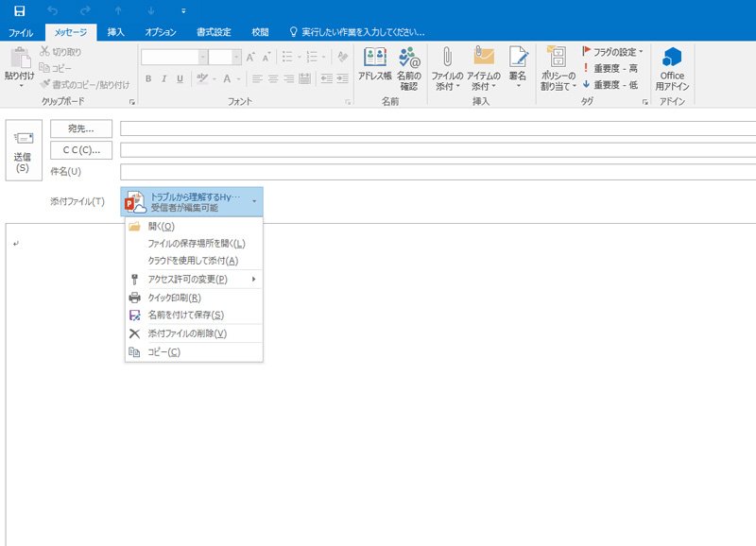Align text right in ribbon

point(289,78)
